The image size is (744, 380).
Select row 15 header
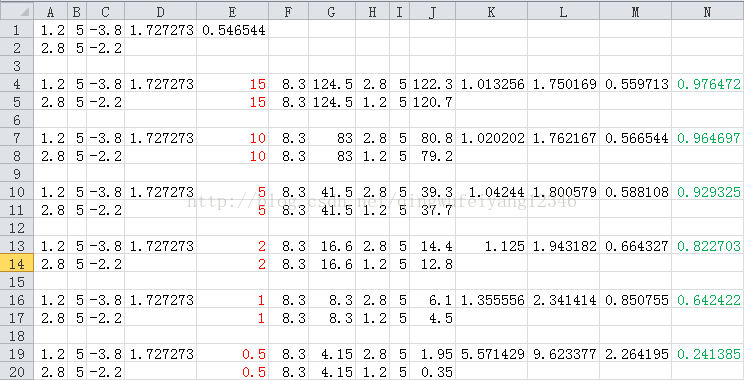point(17,281)
